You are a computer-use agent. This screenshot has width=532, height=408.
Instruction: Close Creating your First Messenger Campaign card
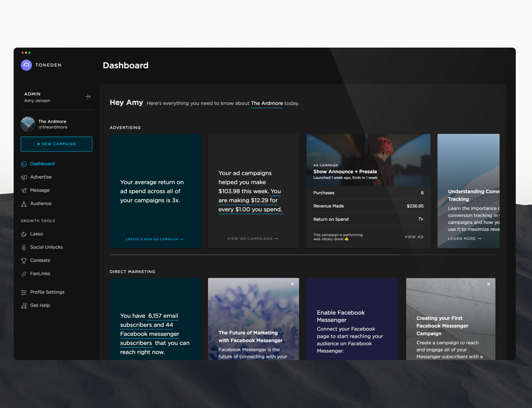(x=489, y=284)
